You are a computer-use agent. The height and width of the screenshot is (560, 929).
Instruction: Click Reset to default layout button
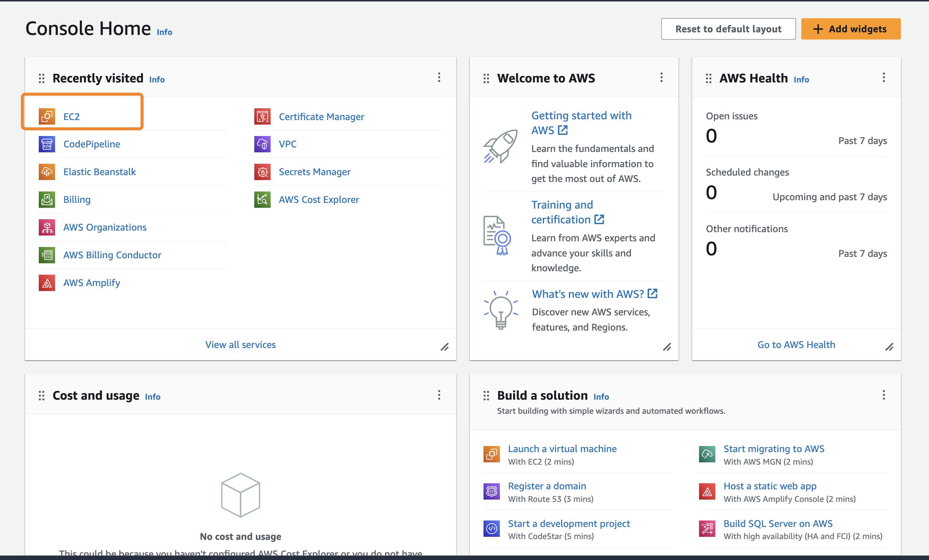click(x=728, y=29)
